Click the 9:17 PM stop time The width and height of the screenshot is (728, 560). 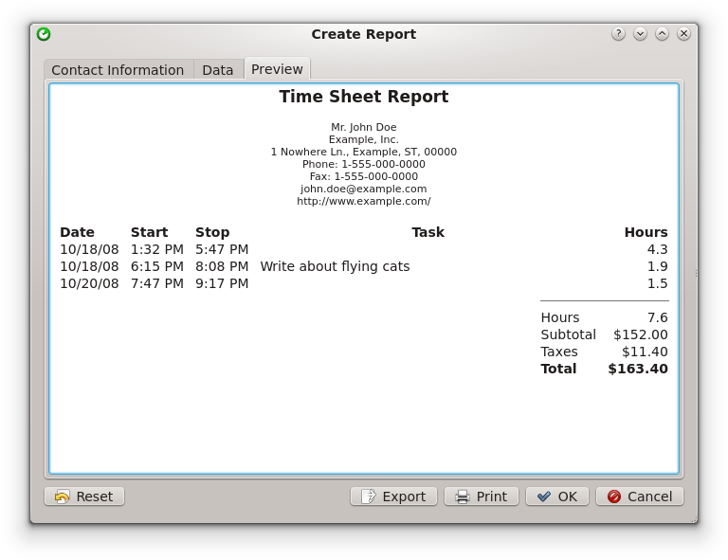click(x=222, y=283)
